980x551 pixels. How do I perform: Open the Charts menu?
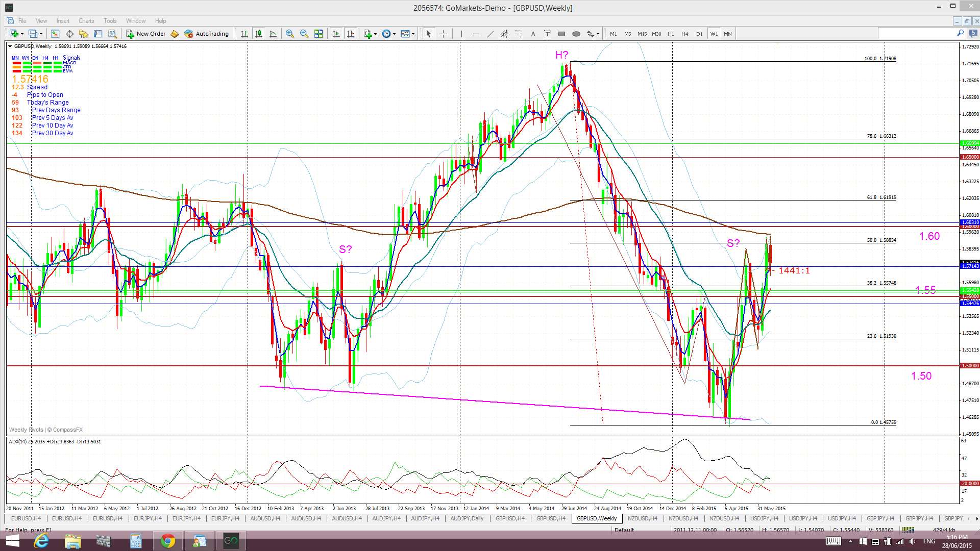(x=86, y=21)
